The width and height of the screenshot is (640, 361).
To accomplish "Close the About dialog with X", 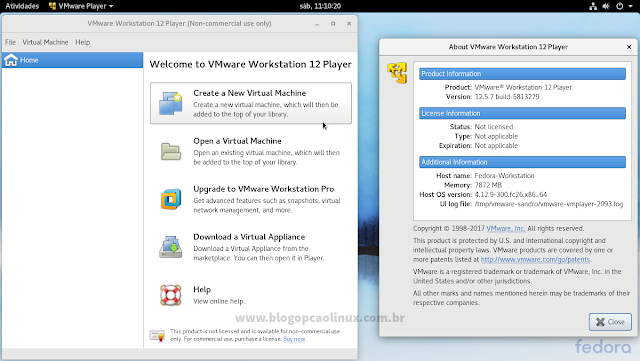I will pyautogui.click(x=629, y=47).
